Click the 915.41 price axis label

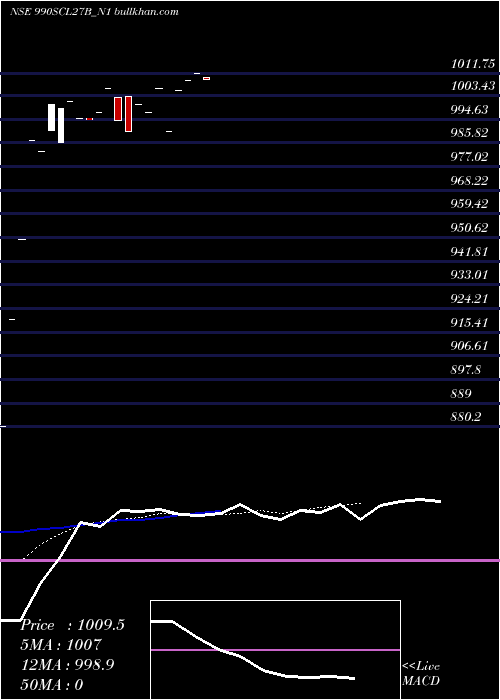469,322
